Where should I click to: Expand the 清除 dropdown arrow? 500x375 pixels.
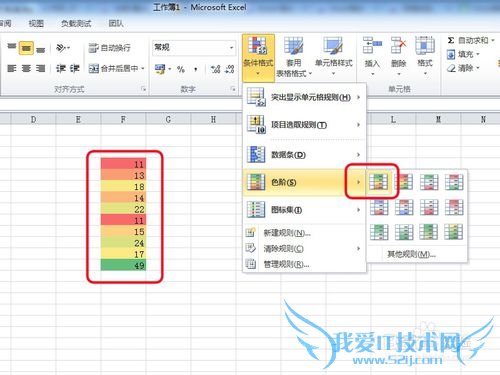tap(478, 68)
